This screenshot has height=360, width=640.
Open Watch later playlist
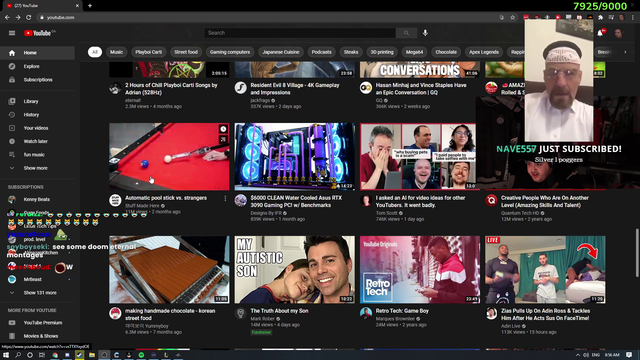point(38,141)
